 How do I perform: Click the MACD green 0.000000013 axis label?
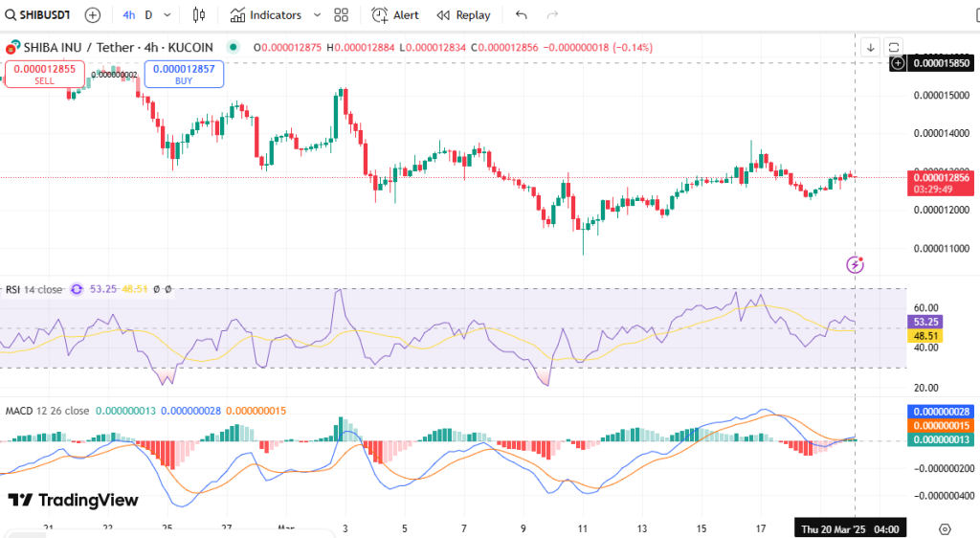[x=941, y=439]
